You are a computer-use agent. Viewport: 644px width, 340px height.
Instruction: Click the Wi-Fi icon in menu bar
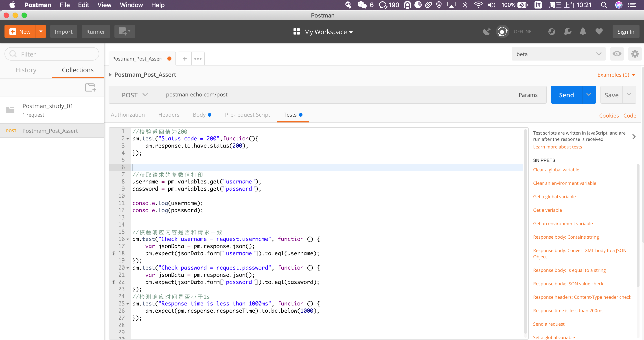478,5
